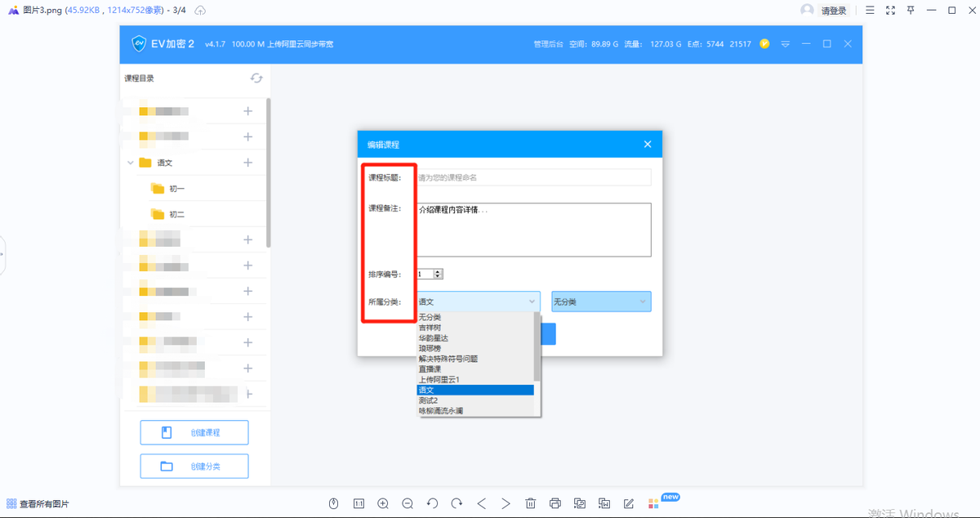Refresh the 课程目录 list
This screenshot has width=980, height=518.
pos(256,78)
